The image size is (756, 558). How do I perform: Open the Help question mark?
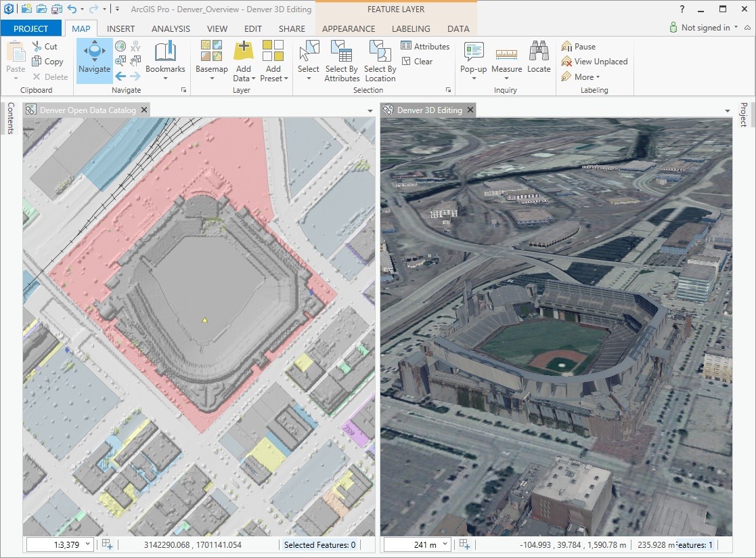pyautogui.click(x=682, y=9)
